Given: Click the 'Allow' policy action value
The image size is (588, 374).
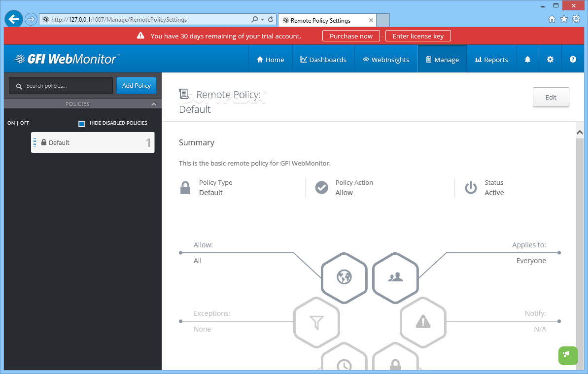Looking at the screenshot, I should click(x=344, y=193).
